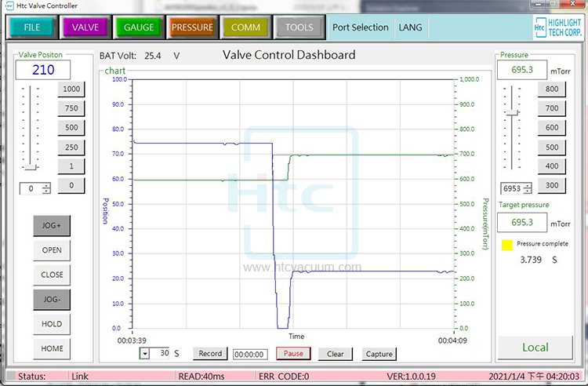Click the Link status text
Viewport: 588px width, 386px height.
pos(80,377)
